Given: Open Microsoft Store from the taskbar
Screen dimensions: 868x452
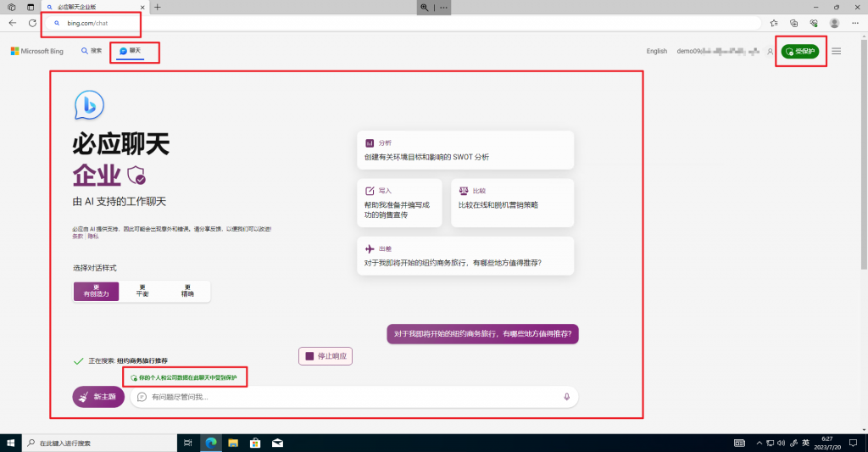Looking at the screenshot, I should click(x=254, y=443).
